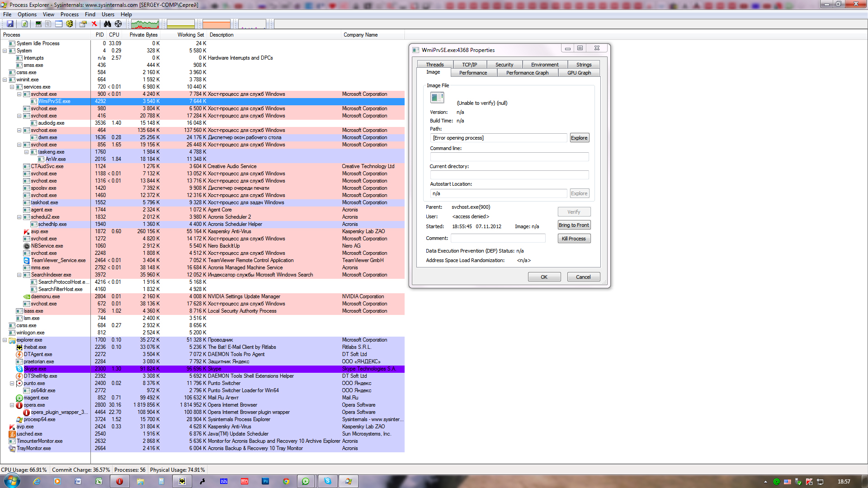Click the NBService.exe process icon

(x=27, y=246)
